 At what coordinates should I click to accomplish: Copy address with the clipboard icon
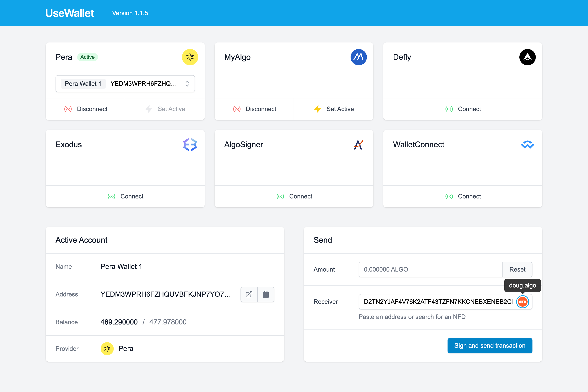coord(266,294)
